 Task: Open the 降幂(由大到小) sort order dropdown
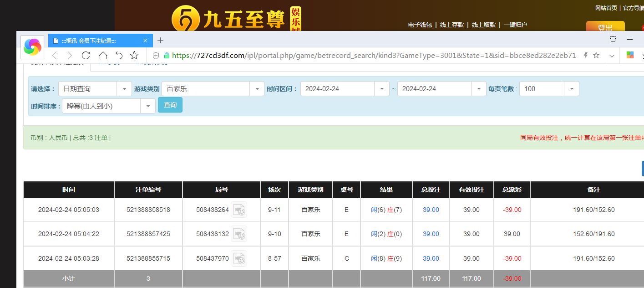[x=147, y=106]
